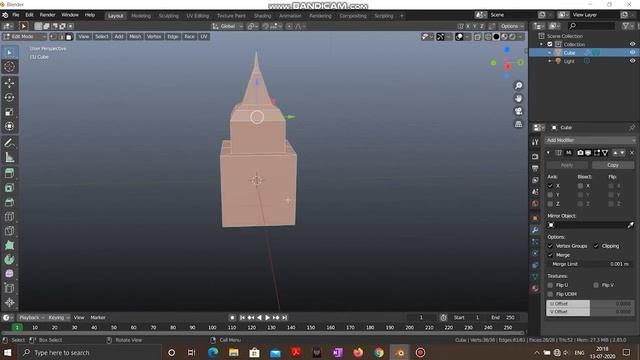This screenshot has width=640, height=360.
Task: Select the Loop Cut tool
Action: click(9, 216)
